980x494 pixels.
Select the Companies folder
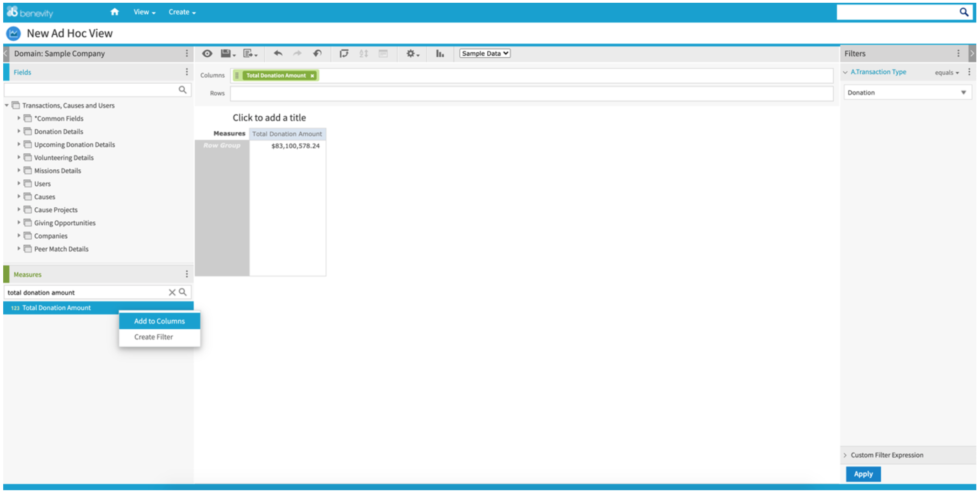click(51, 236)
